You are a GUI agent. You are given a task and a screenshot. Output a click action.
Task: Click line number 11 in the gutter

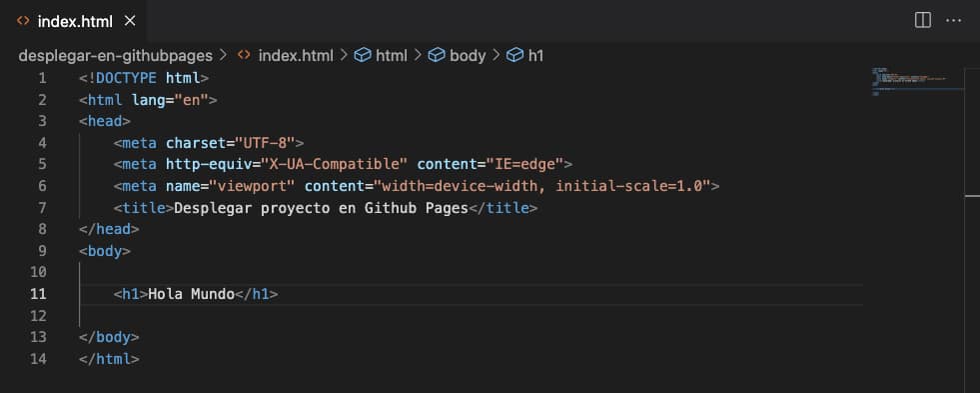(38, 294)
